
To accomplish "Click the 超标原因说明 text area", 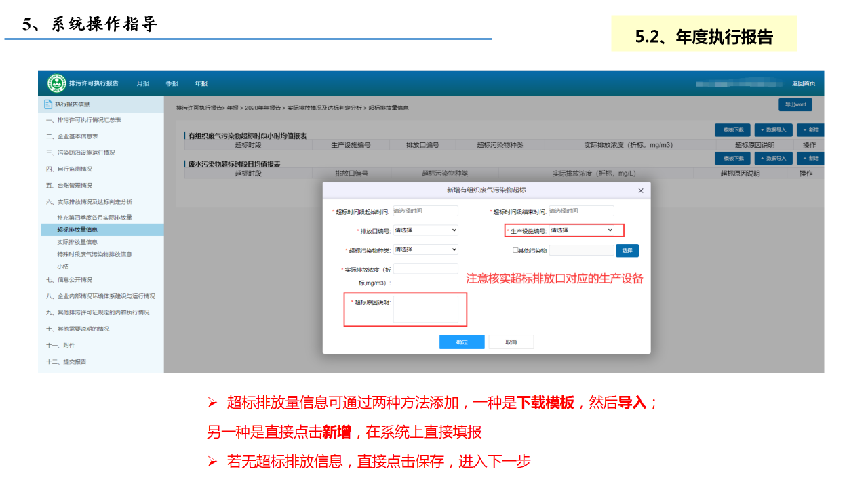I will (x=425, y=309).
